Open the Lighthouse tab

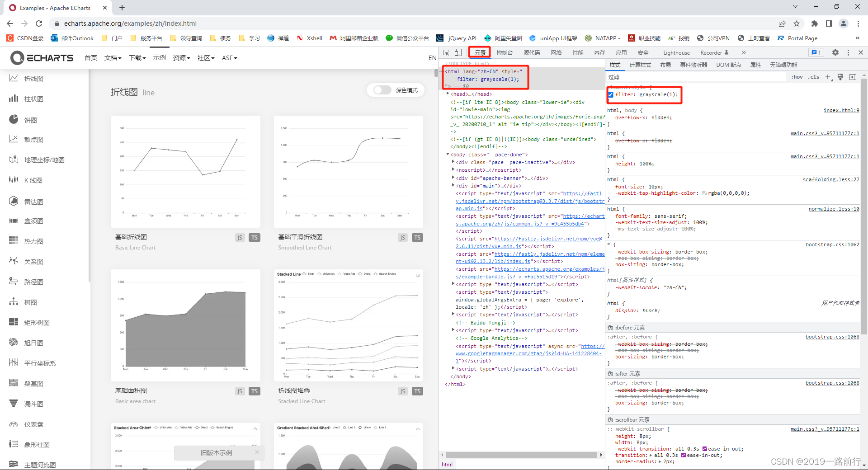676,52
